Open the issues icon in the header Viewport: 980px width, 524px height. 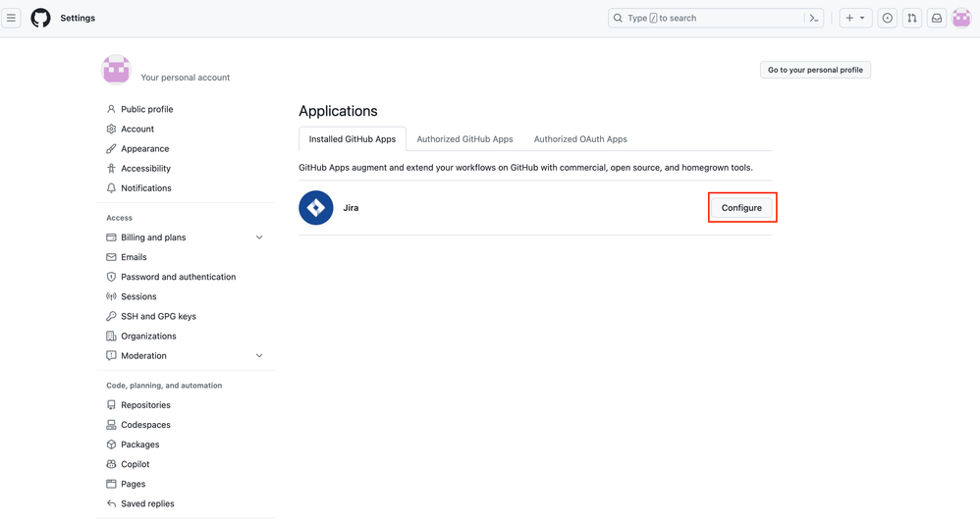click(x=888, y=18)
